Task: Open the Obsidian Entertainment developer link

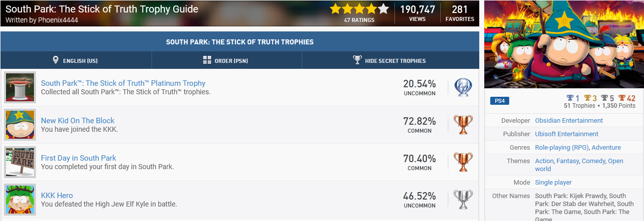Action: (569, 120)
